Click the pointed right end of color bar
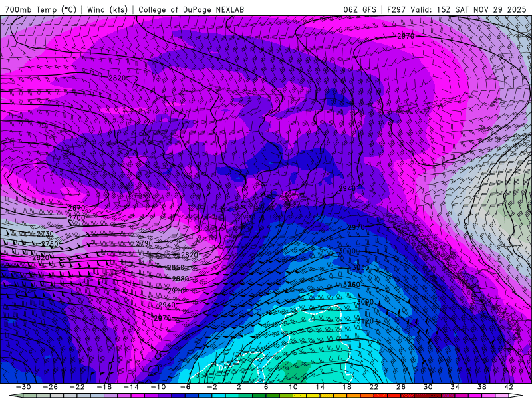Image resolution: width=532 pixels, height=399 pixels. pos(515,396)
